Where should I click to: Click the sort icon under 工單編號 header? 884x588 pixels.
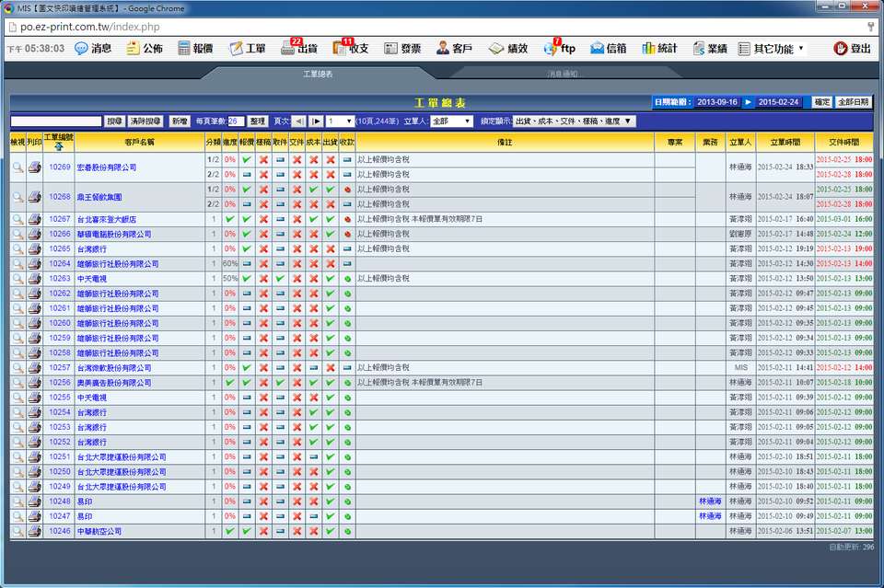point(59,147)
